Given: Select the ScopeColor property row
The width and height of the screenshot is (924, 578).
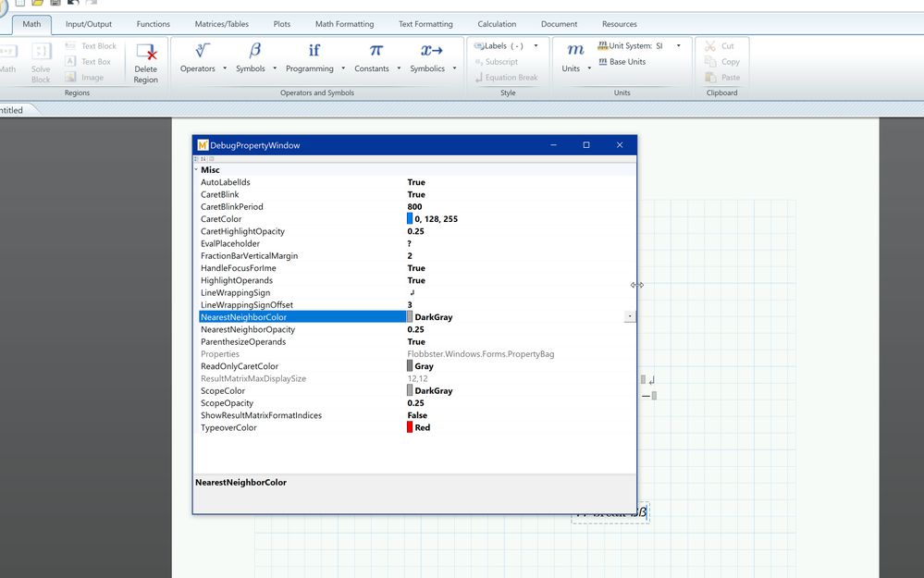Looking at the screenshot, I should point(223,391).
